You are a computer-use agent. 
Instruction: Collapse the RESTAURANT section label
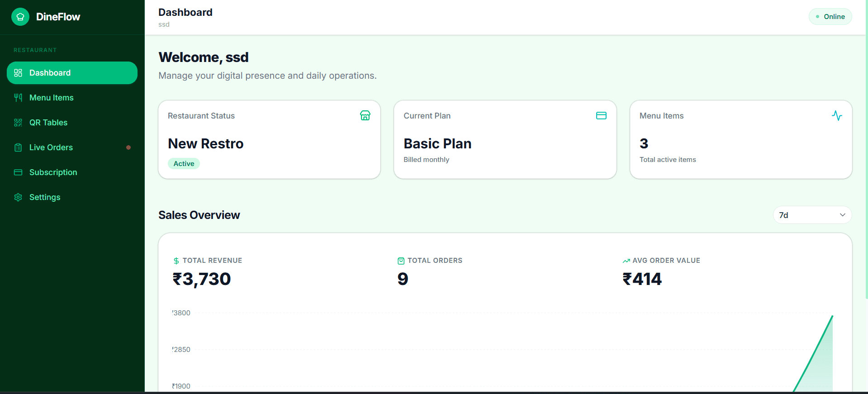[x=35, y=50]
